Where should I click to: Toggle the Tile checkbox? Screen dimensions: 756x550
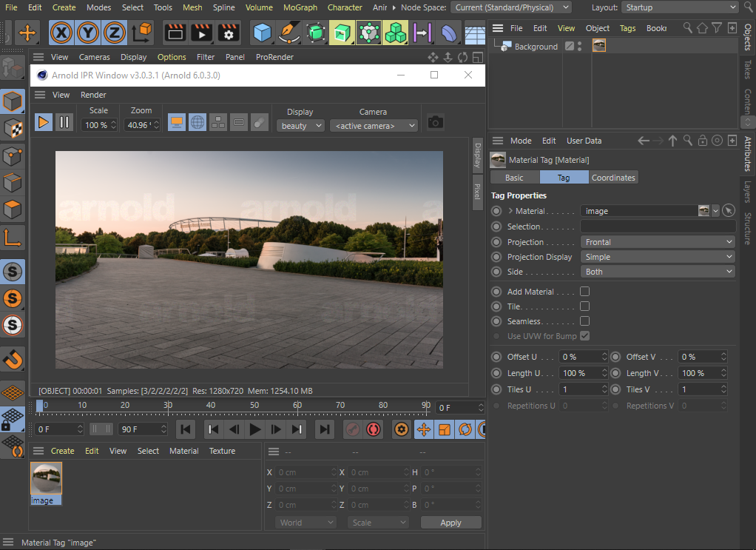(584, 306)
